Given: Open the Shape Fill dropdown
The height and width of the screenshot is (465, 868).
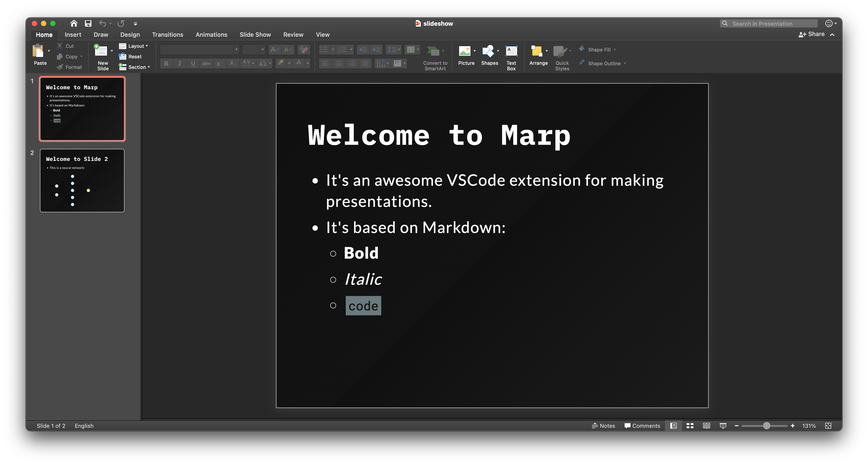Looking at the screenshot, I should coord(615,50).
